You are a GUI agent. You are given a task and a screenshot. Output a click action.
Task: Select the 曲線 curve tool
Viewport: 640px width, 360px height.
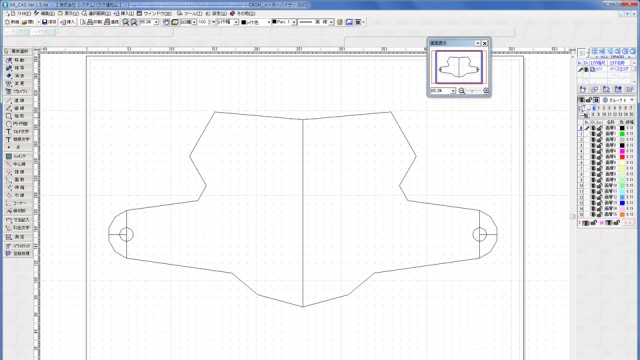(x=18, y=108)
